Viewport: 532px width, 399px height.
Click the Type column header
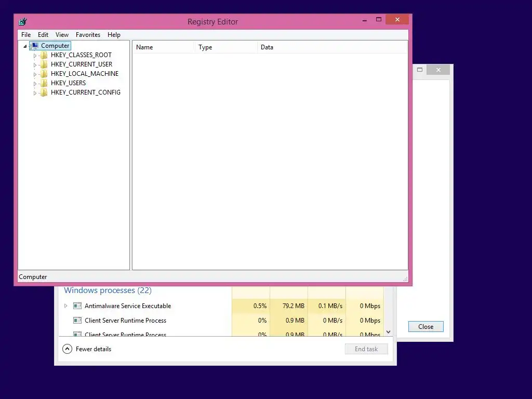225,47
